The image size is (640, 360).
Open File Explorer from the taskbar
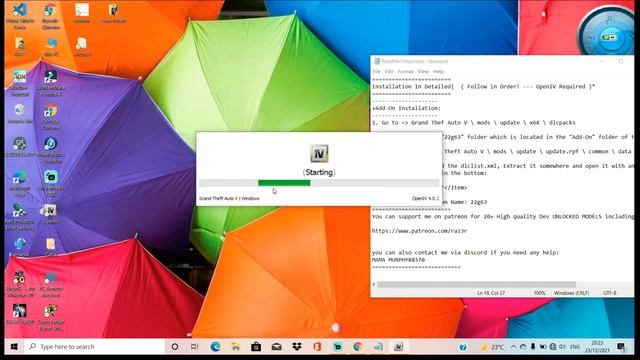[x=236, y=347]
